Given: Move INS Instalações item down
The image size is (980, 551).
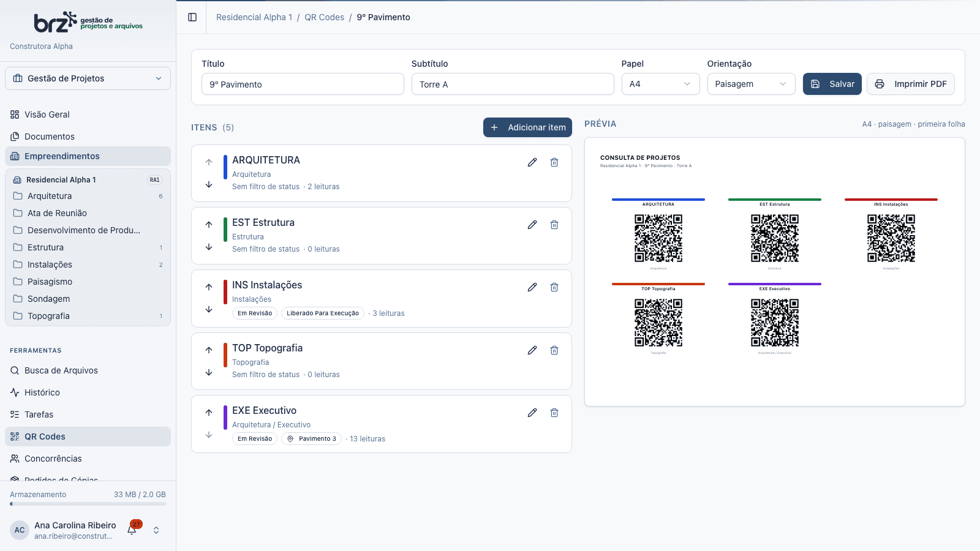Looking at the screenshot, I should point(209,309).
